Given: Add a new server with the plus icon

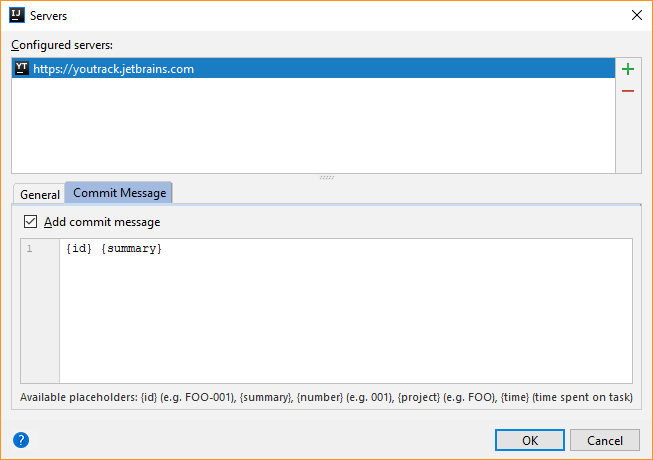Looking at the screenshot, I should click(x=628, y=69).
